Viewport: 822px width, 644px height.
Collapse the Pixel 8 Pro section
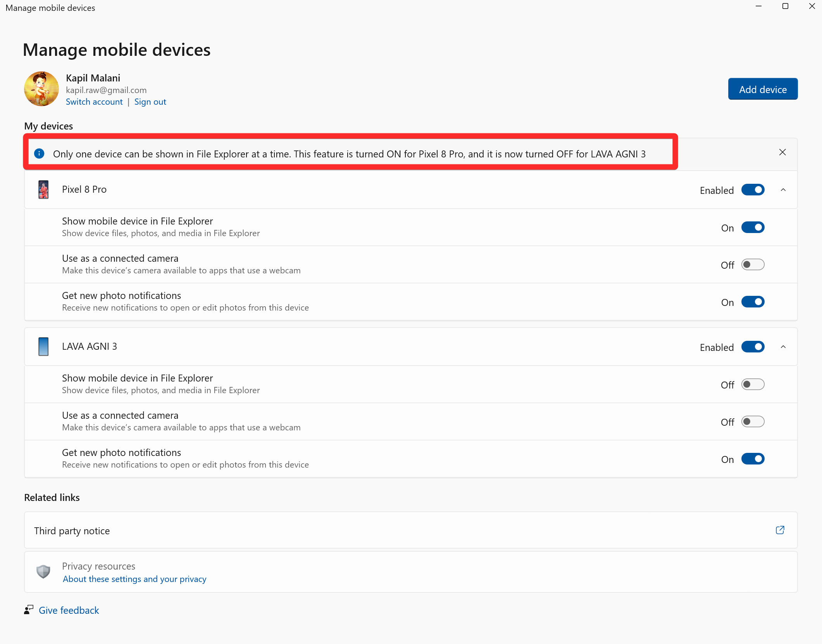(x=783, y=190)
